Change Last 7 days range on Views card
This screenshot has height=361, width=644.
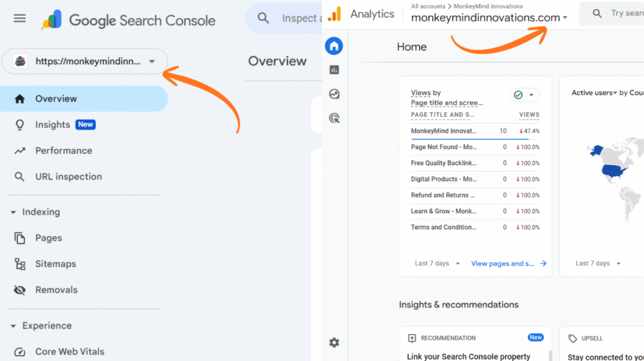click(437, 264)
